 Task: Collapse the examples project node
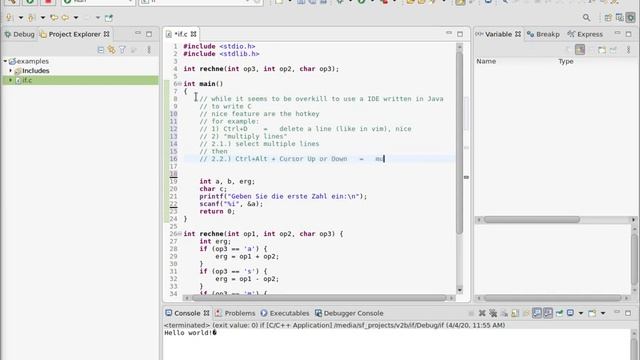[x=5, y=61]
